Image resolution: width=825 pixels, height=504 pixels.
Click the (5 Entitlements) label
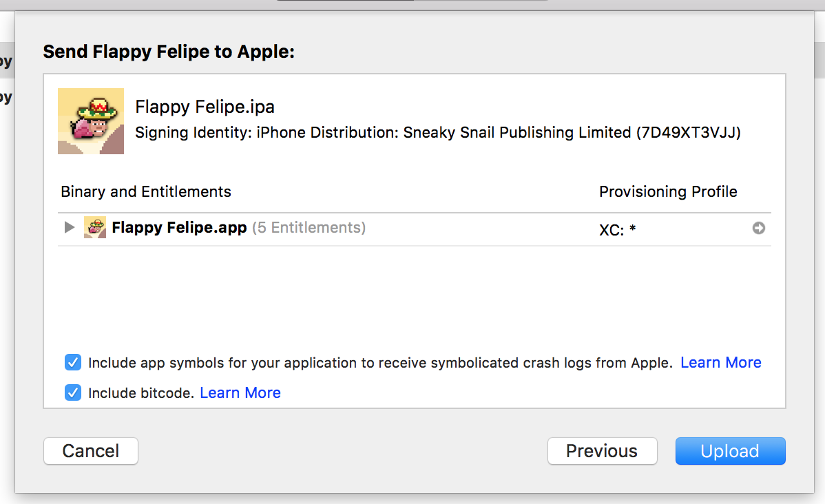tap(309, 228)
